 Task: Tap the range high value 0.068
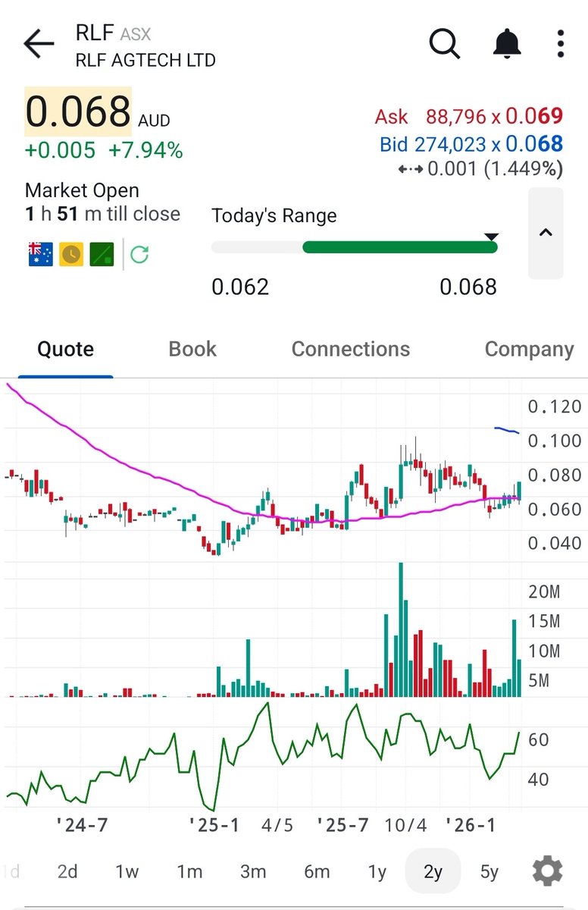click(468, 287)
